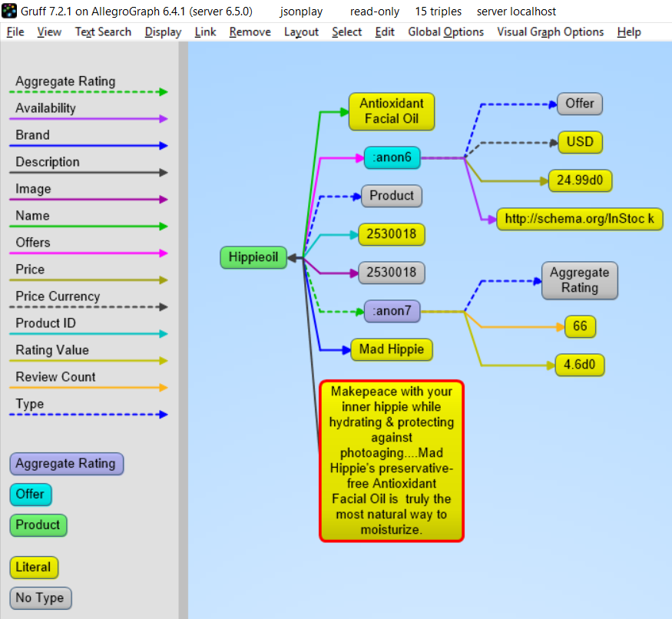672x619 pixels.
Task: Click the Gruff application icon in title bar
Action: coord(9,11)
